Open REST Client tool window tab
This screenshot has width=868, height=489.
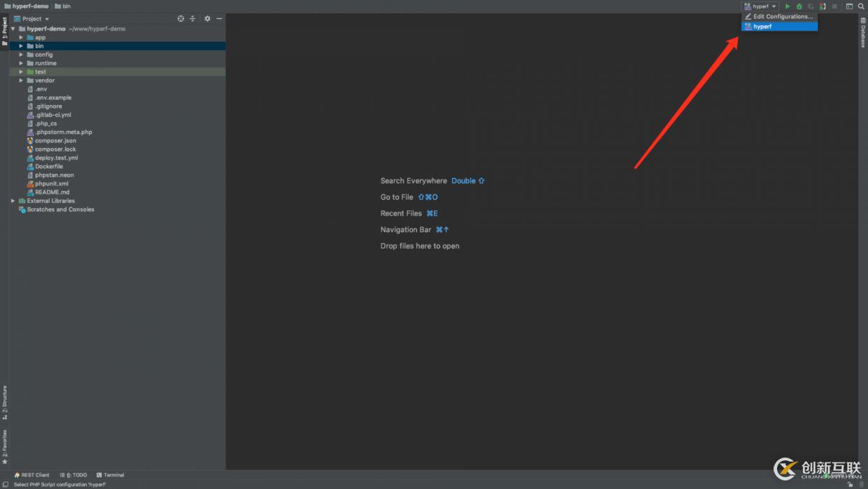tap(32, 475)
